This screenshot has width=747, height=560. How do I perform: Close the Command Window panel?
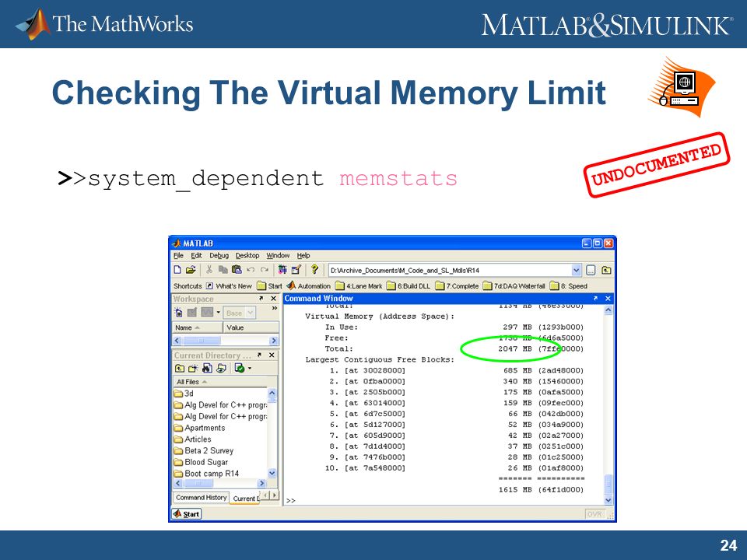pos(608,299)
